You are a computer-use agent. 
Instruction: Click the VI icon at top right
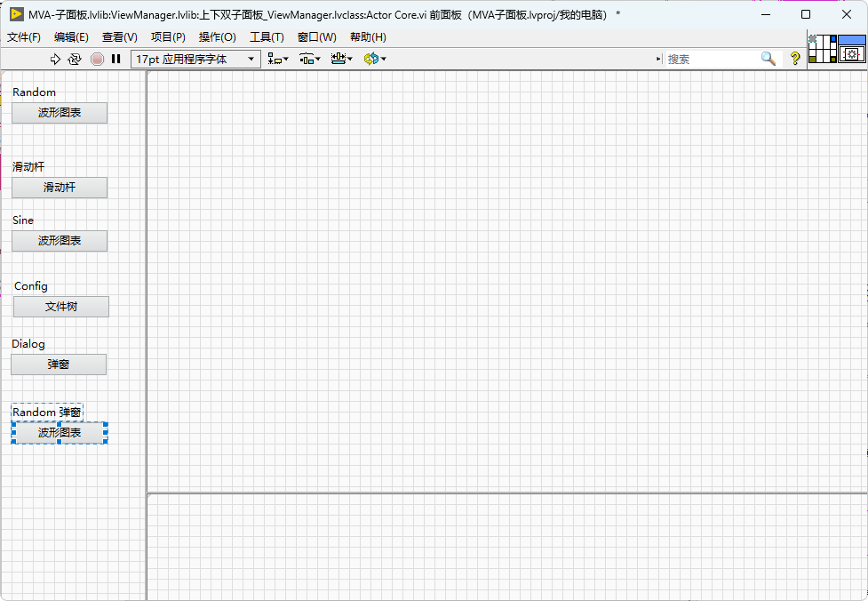[851, 49]
